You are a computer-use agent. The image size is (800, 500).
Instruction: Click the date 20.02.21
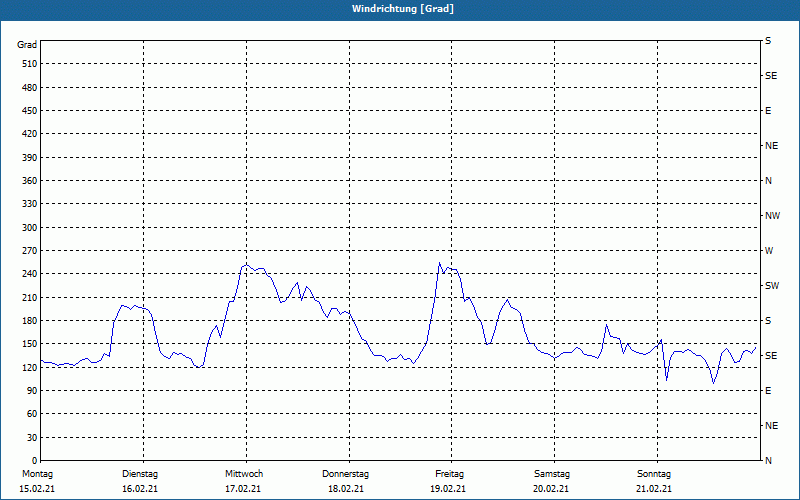(551, 489)
